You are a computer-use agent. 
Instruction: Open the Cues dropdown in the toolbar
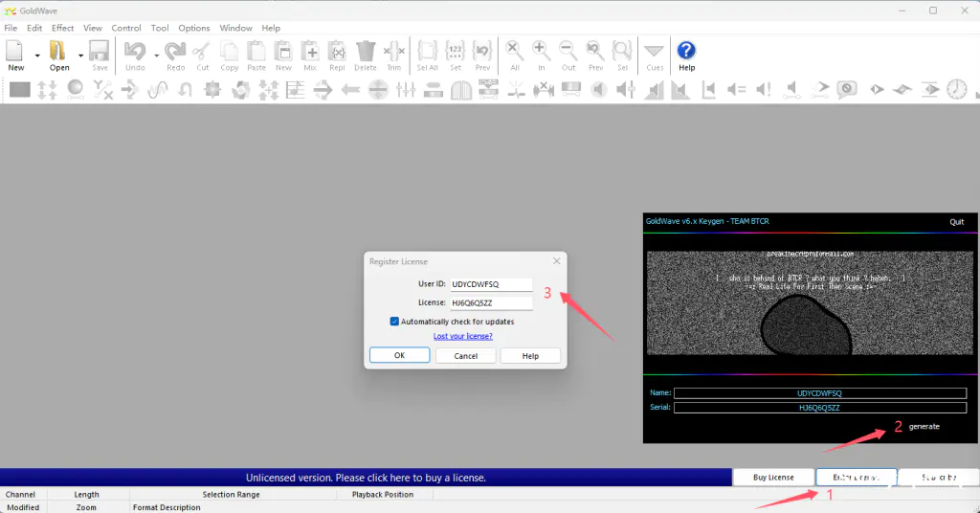point(655,52)
